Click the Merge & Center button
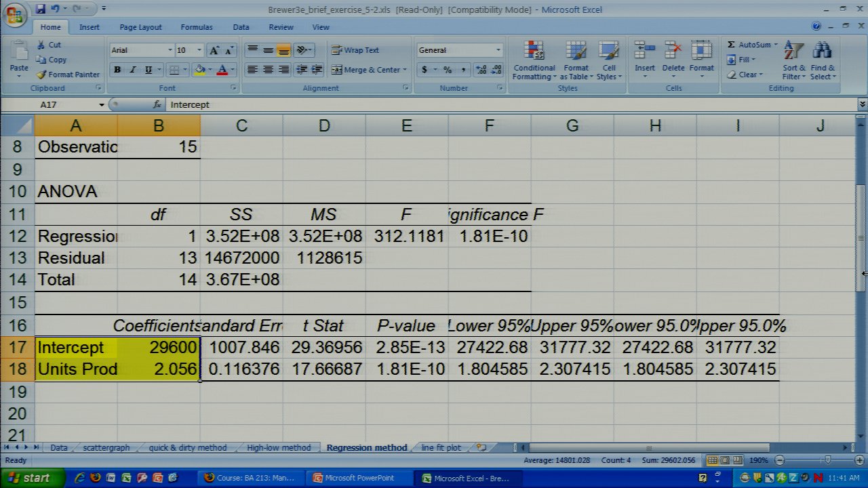This screenshot has width=868, height=488. click(368, 70)
